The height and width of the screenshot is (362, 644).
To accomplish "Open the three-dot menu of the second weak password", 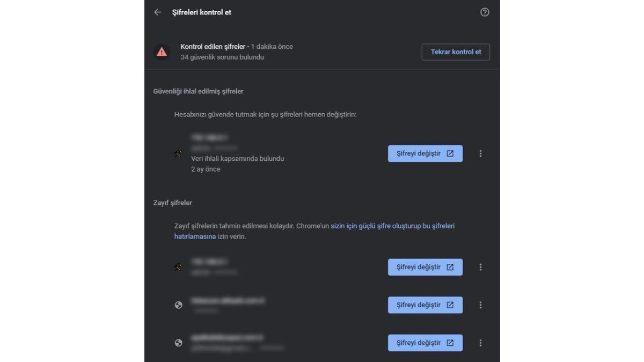I will (x=480, y=305).
